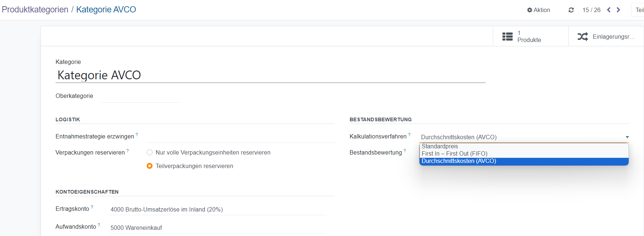Viewport: 644px width, 236px height.
Task: Select Durchschnittskosten (AVCO) highlighted option
Action: coord(459,161)
